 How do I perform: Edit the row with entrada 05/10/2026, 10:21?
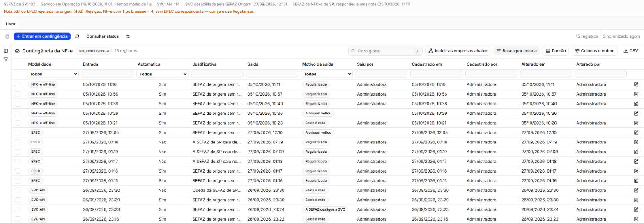pos(636,123)
